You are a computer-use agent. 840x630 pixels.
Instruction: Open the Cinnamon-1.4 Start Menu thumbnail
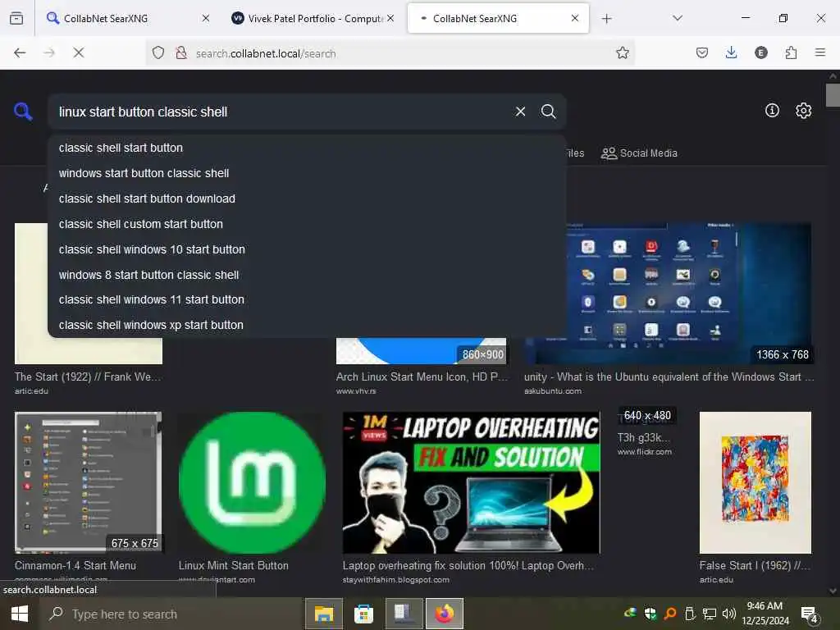pyautogui.click(x=89, y=482)
